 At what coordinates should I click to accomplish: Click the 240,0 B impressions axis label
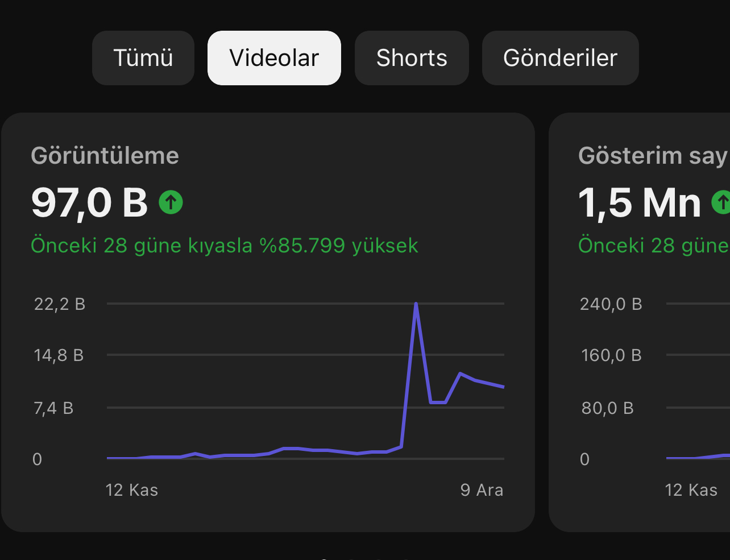(611, 304)
